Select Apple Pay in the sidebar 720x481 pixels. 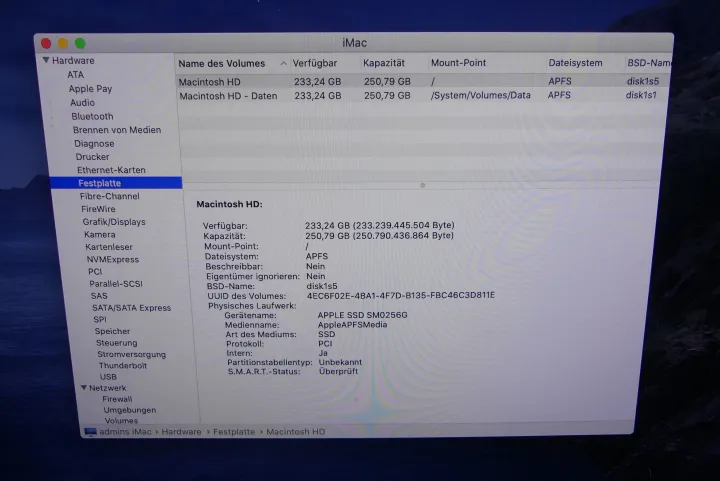click(x=90, y=89)
